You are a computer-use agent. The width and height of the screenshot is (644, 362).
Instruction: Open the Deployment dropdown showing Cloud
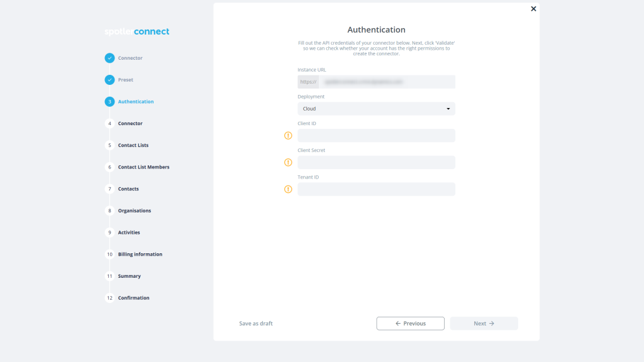[x=376, y=109]
